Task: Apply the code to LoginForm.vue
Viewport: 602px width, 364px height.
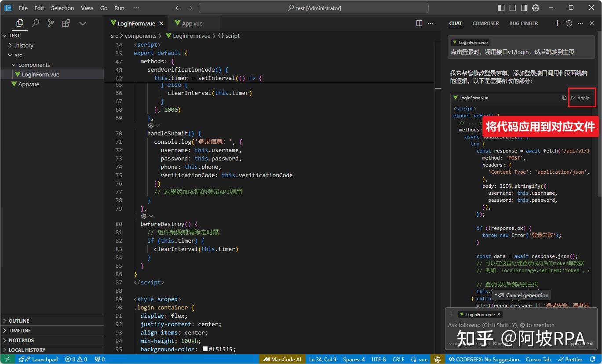Action: click(580, 98)
